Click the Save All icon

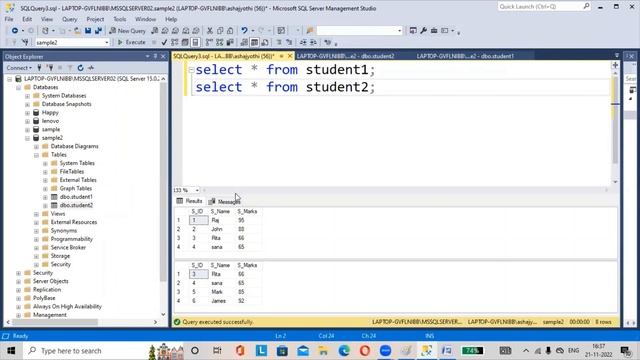(98, 31)
